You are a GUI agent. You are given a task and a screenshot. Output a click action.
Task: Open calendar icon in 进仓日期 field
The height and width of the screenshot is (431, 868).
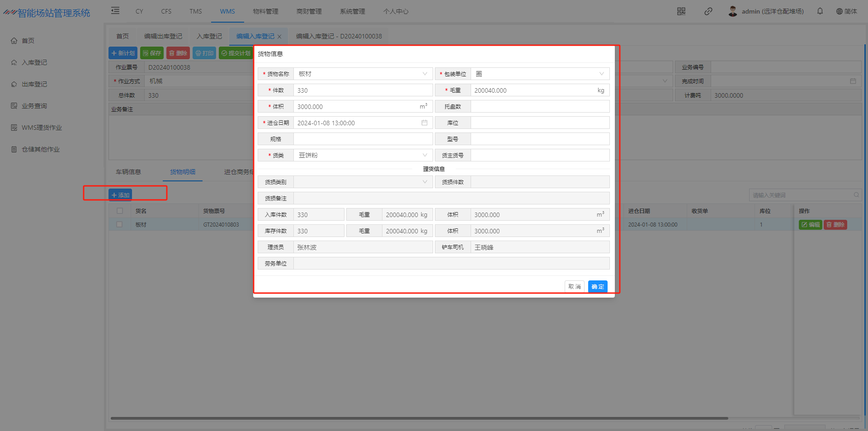tap(425, 123)
